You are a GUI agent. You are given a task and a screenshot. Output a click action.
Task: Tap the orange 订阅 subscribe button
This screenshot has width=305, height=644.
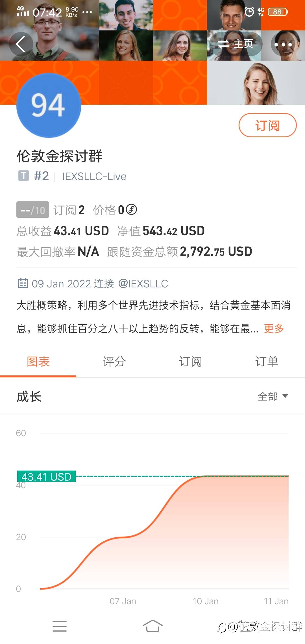click(267, 125)
